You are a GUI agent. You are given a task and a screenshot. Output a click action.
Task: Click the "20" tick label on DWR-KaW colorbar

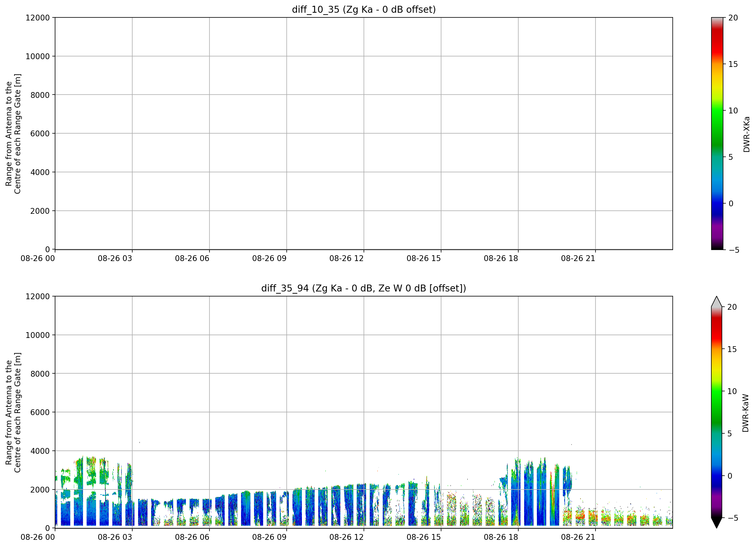pos(732,307)
